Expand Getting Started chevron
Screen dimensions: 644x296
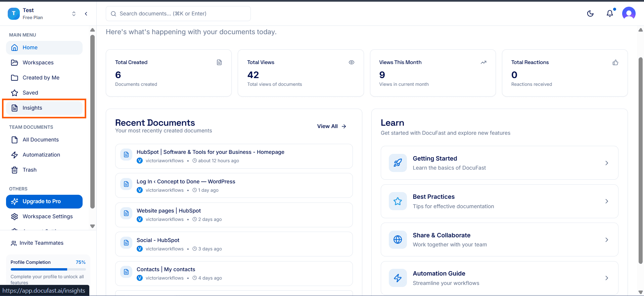(607, 163)
